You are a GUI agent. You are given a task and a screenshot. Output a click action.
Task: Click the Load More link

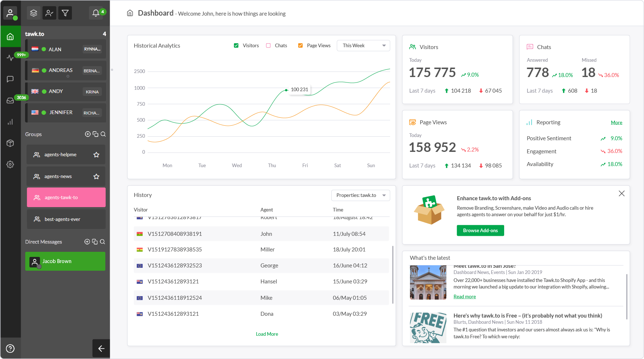pos(267,334)
